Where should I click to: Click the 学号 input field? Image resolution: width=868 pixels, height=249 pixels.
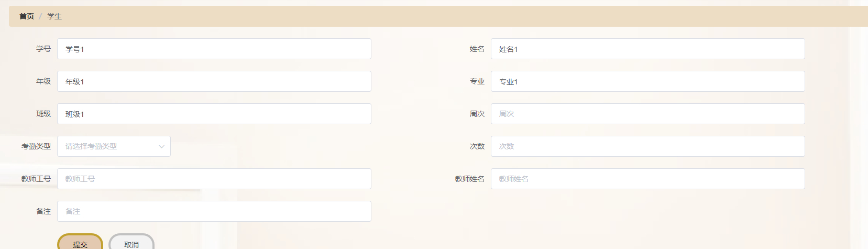pos(214,49)
